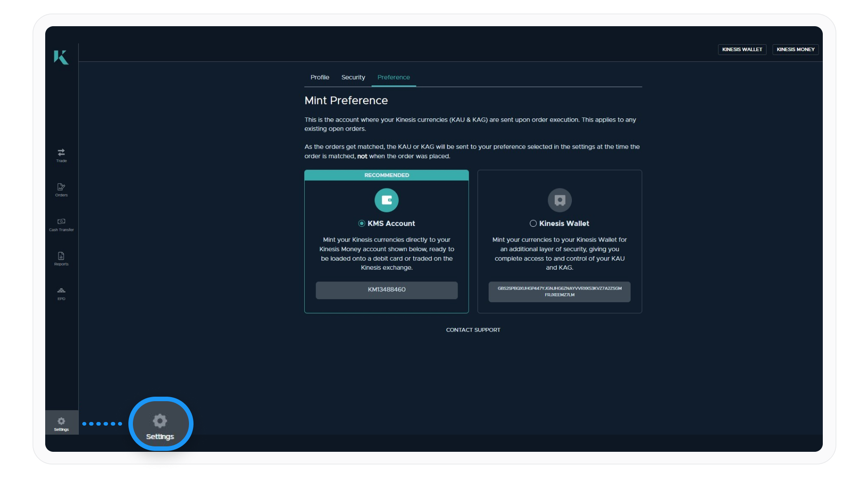Click the KMS Account description text
This screenshot has height=478, width=868.
387,253
